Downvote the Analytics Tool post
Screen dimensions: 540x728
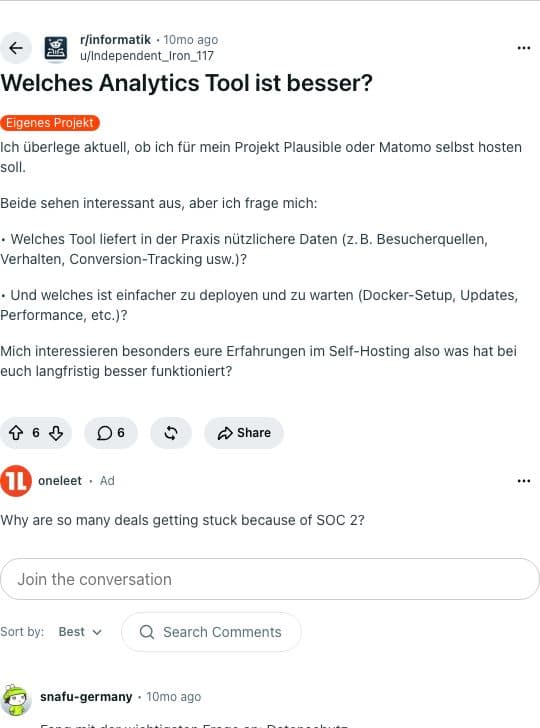point(56,433)
